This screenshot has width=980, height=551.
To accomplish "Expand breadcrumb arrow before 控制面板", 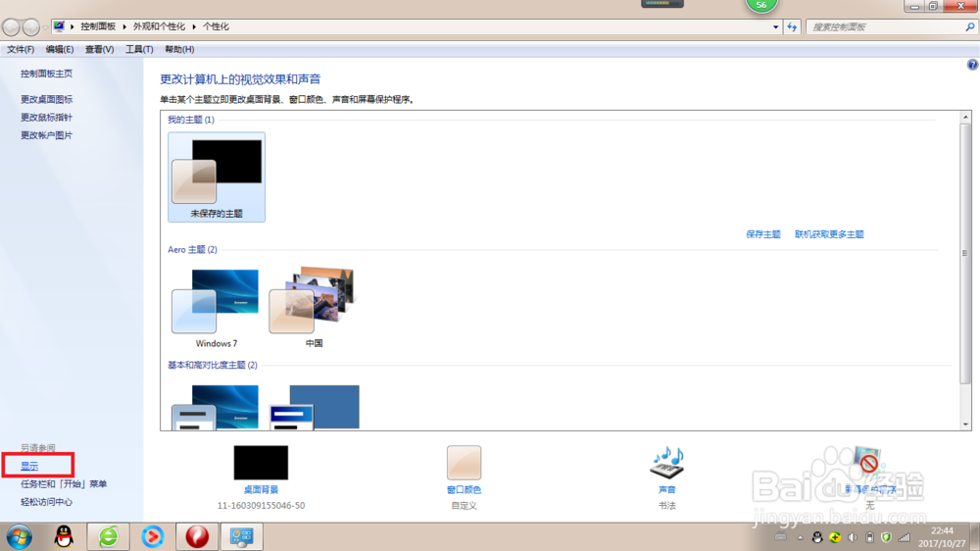I will tap(72, 26).
